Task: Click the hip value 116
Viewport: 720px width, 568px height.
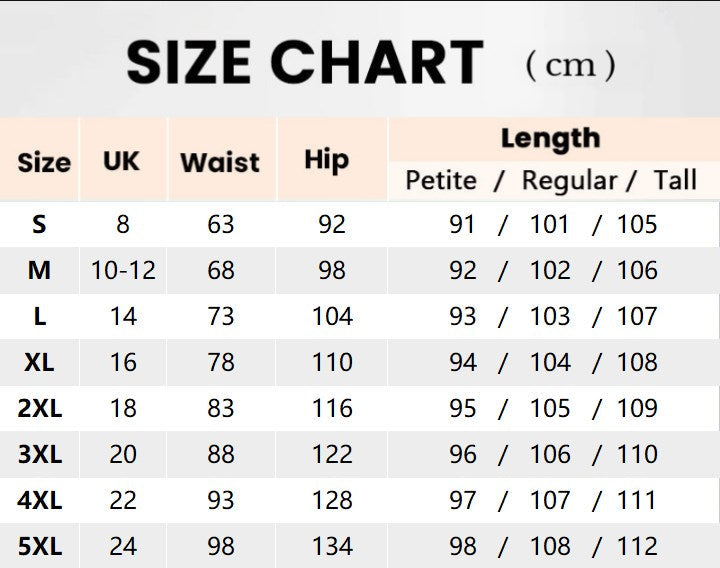Action: [332, 408]
